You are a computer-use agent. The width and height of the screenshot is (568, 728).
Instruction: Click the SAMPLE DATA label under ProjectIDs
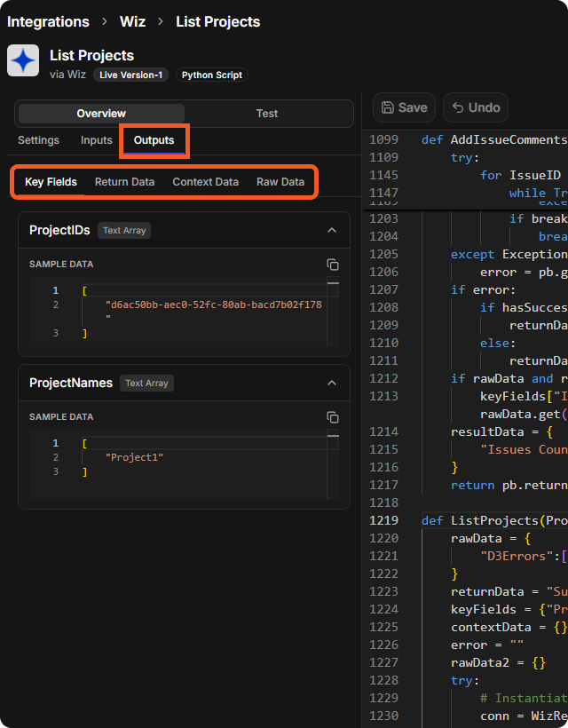[61, 265]
